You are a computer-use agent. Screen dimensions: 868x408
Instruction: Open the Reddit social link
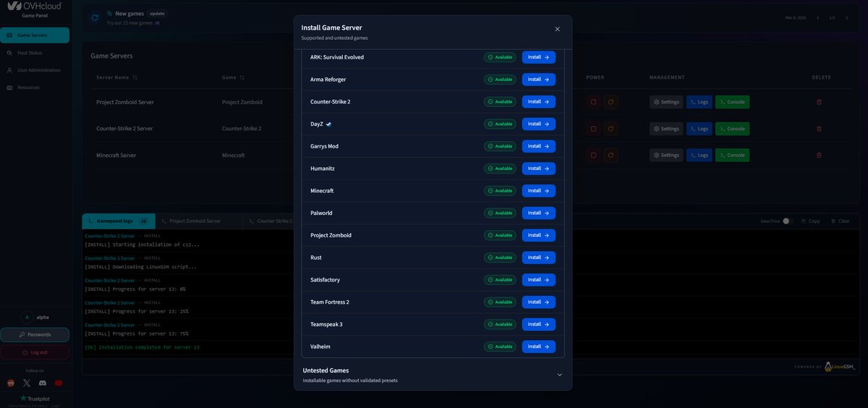click(x=11, y=383)
